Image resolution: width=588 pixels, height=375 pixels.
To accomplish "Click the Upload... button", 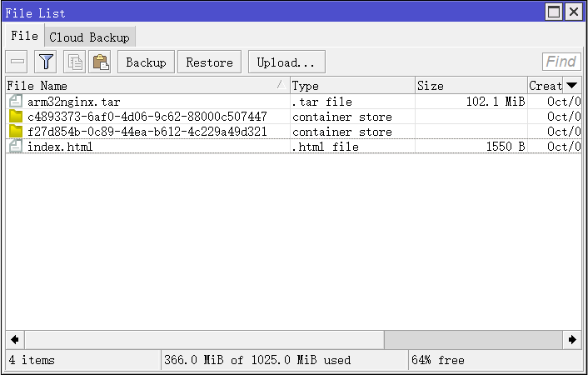I will (x=286, y=62).
